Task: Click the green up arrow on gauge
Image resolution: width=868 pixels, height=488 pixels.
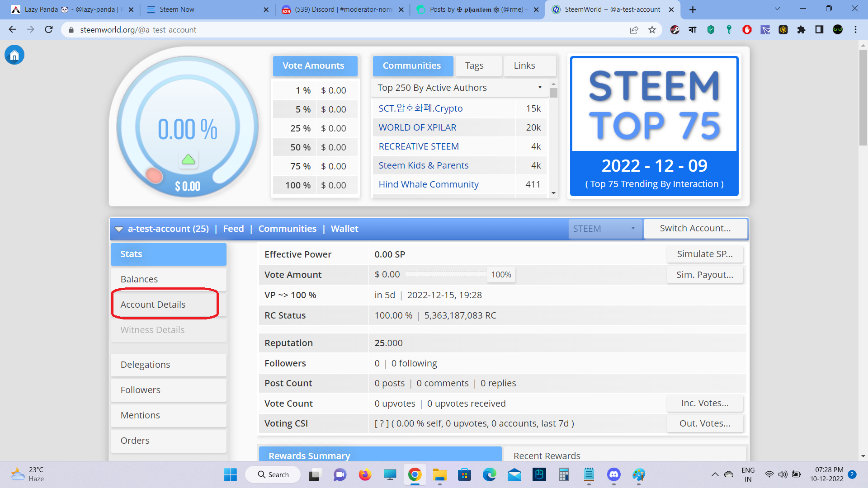Action: point(188,160)
